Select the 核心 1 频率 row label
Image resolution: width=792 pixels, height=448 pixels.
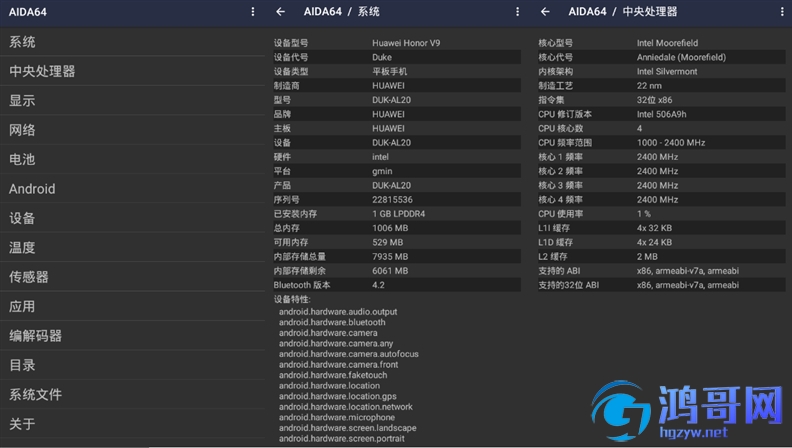click(x=560, y=157)
